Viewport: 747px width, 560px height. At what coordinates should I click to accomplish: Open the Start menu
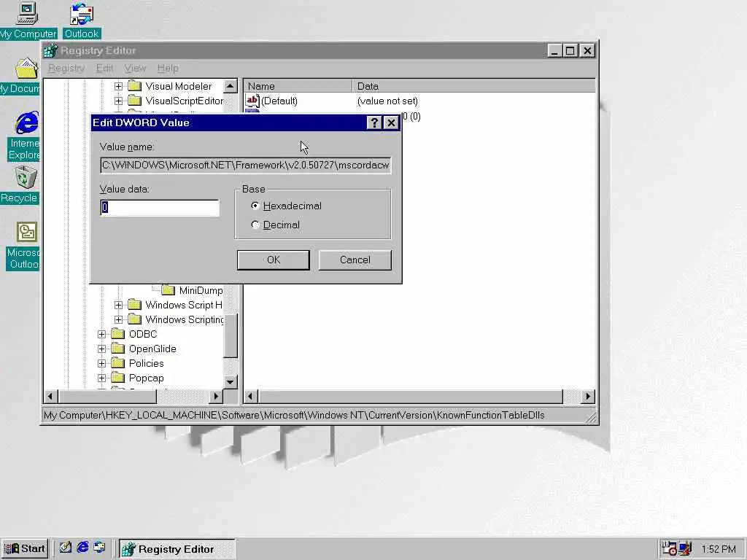tap(25, 548)
